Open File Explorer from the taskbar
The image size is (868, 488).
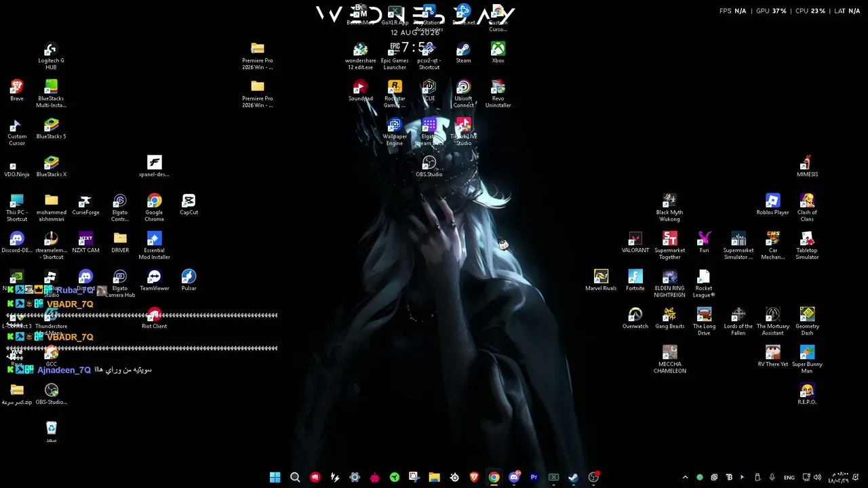pos(434,477)
